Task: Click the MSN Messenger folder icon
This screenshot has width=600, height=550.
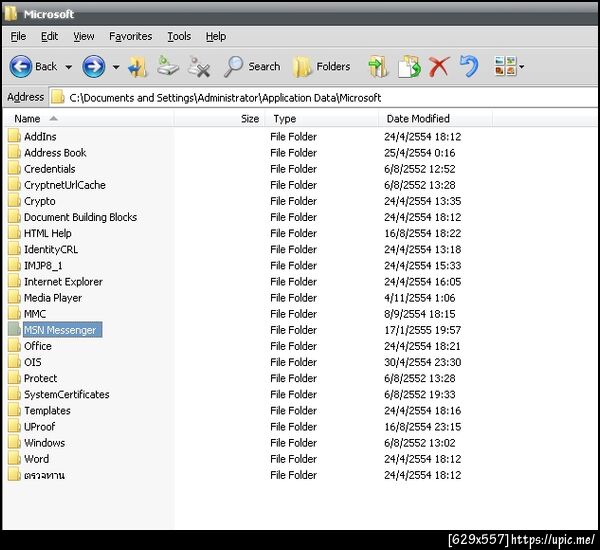Action: click(x=15, y=330)
